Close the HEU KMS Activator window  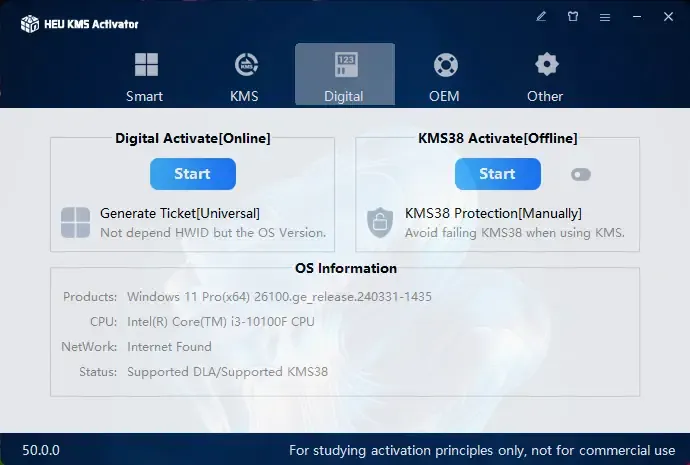(x=668, y=17)
